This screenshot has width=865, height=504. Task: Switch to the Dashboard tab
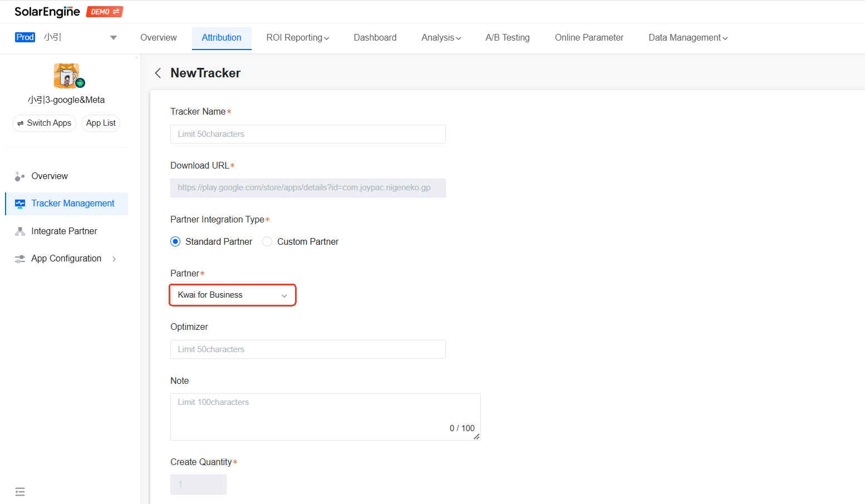point(375,38)
